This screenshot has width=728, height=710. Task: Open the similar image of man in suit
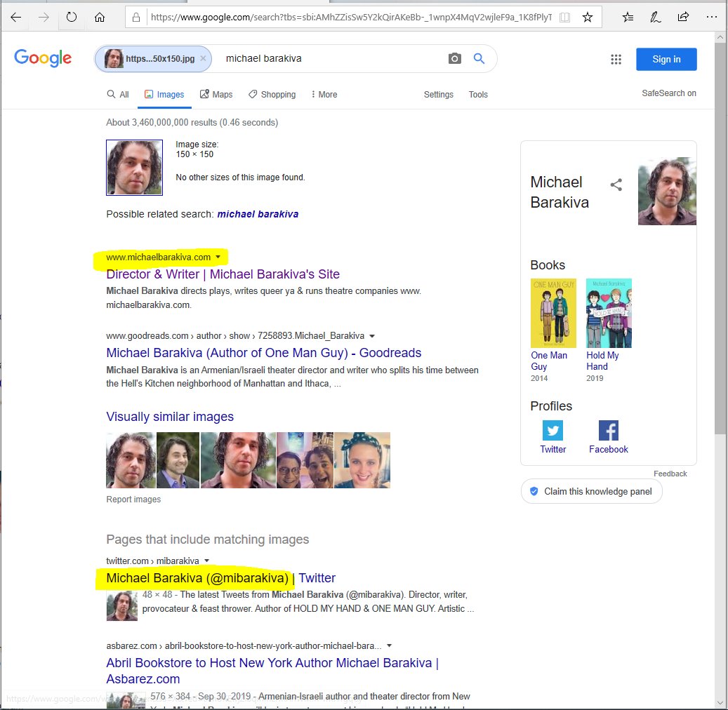tap(178, 460)
